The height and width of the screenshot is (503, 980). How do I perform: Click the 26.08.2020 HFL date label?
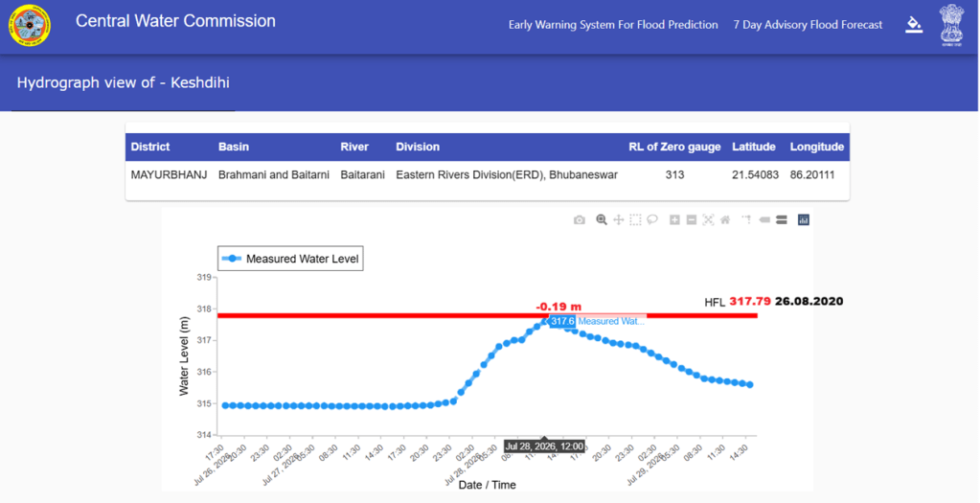click(809, 302)
